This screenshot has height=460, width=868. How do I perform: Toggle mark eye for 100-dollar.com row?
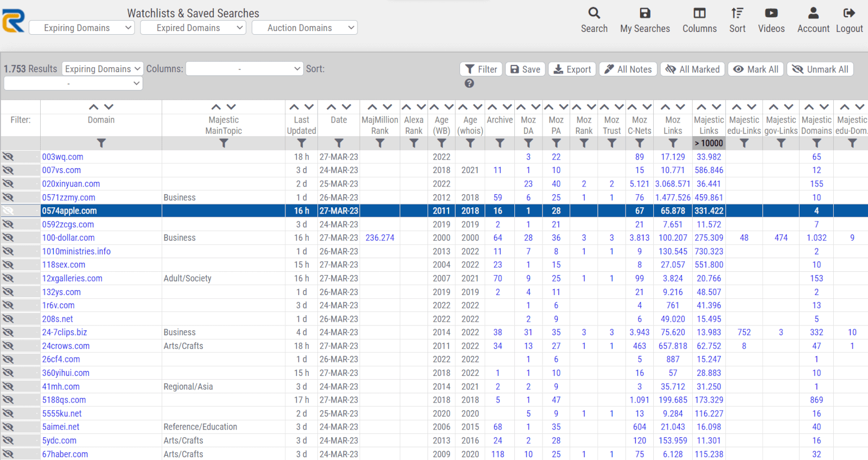8,238
